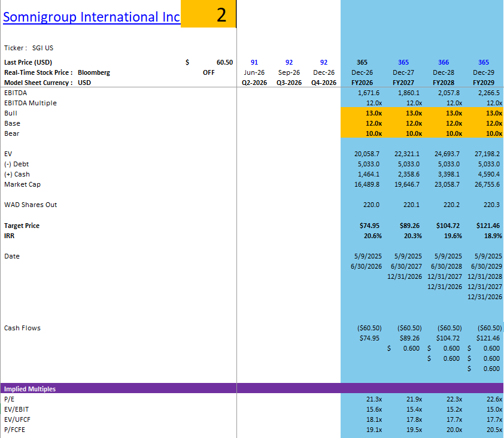Viewport: 504px width, 438px height.
Task: Click FY2029 target price $121.46 in Target Price row
Action: coord(488,226)
